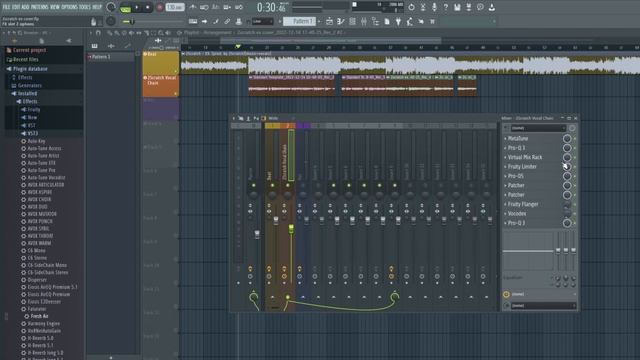
Task: Open Virtual Mix Rack effect slot
Action: point(525,158)
